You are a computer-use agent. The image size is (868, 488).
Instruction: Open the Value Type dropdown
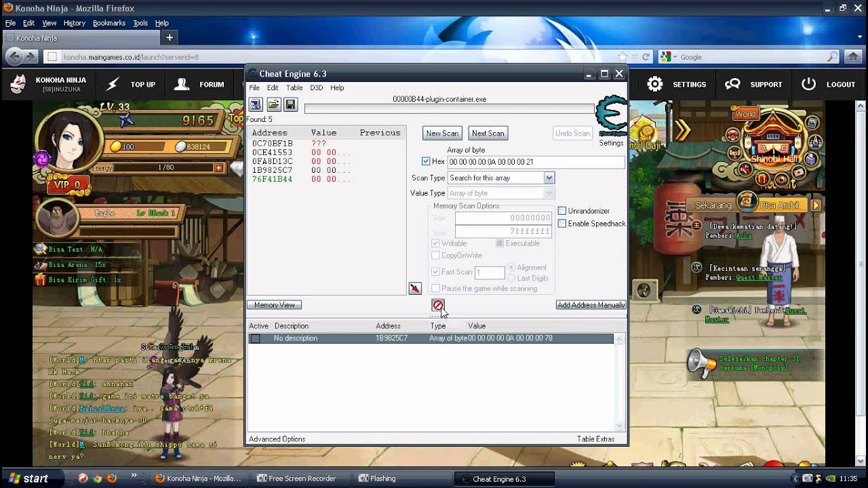[549, 193]
